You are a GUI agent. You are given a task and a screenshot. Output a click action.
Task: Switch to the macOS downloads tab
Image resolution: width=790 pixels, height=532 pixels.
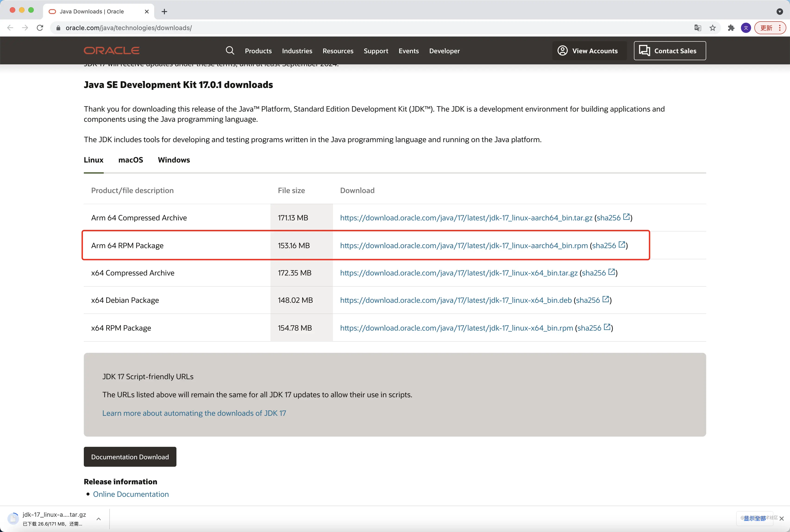pos(131,160)
